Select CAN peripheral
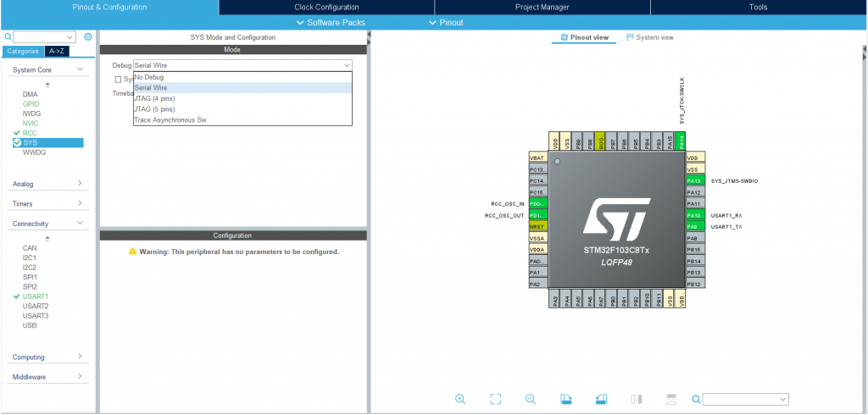This screenshot has height=415, width=868. point(30,248)
